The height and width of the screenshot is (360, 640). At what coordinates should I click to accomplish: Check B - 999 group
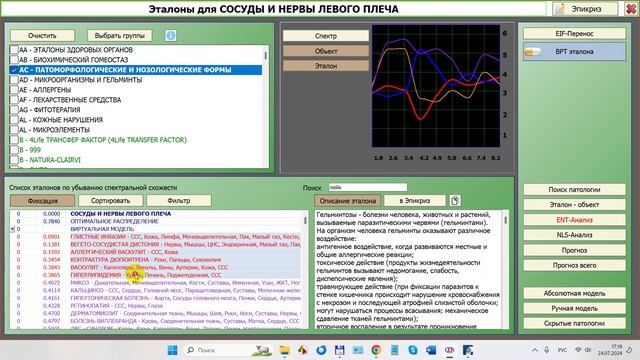pyautogui.click(x=14, y=150)
